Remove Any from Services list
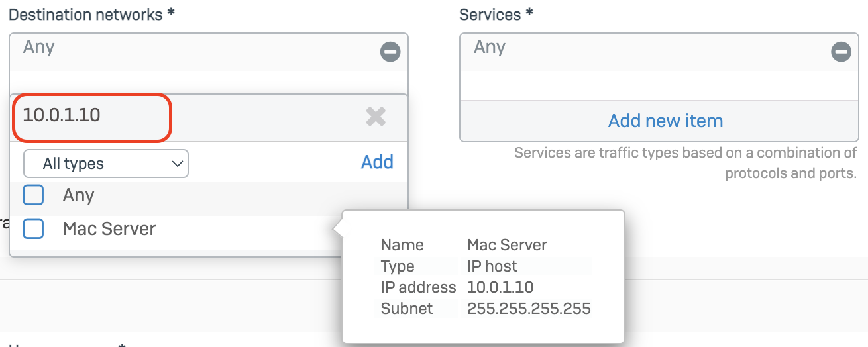Image resolution: width=868 pixels, height=347 pixels. pyautogui.click(x=841, y=52)
